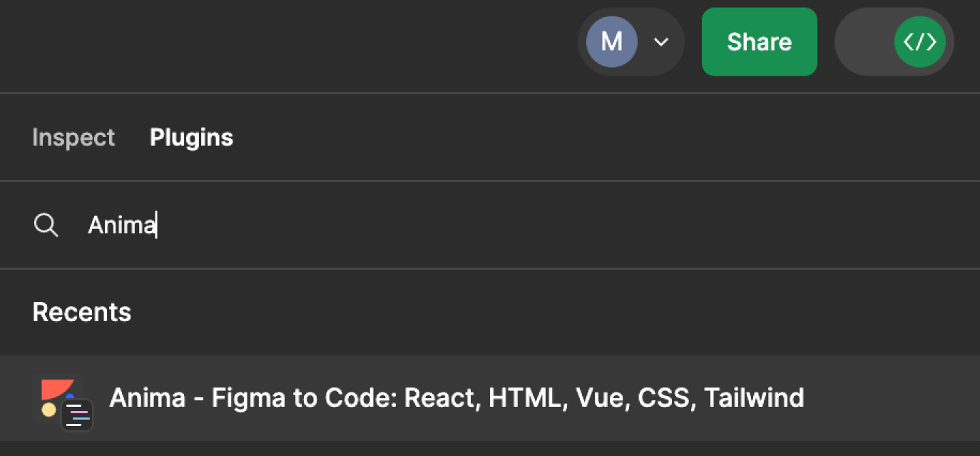Screen dimensions: 980x456
Task: Click the code brackets Dev Mode icon
Action: click(x=920, y=42)
